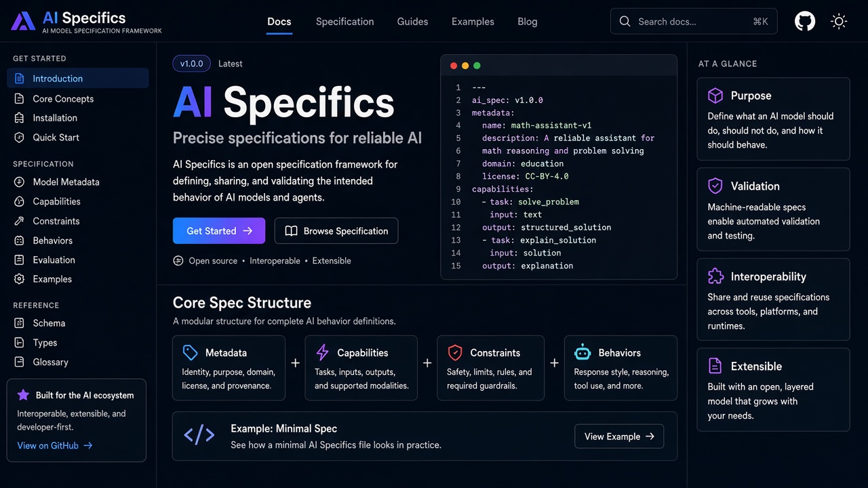Click the Metadata tag icon card
Image resolution: width=868 pixels, height=488 pixels.
[x=190, y=352]
